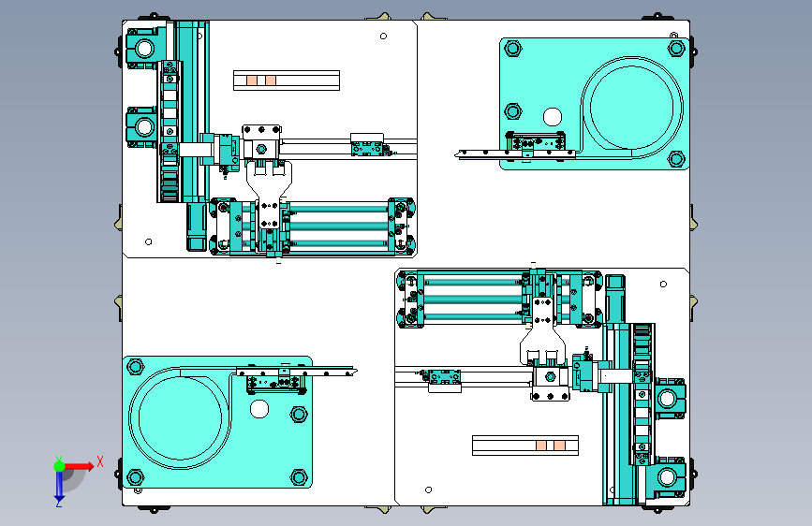
Task: Click the blue Z axis arrow of the triad
Action: [x=59, y=486]
